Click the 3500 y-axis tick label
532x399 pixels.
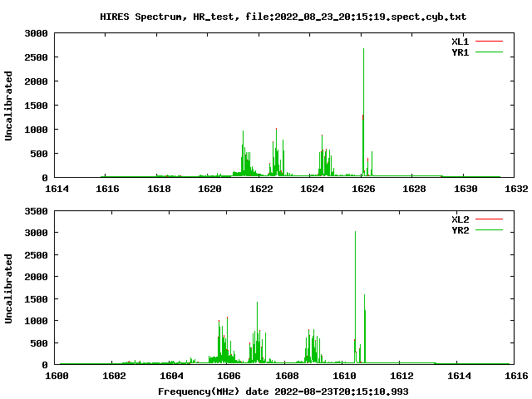tap(37, 211)
